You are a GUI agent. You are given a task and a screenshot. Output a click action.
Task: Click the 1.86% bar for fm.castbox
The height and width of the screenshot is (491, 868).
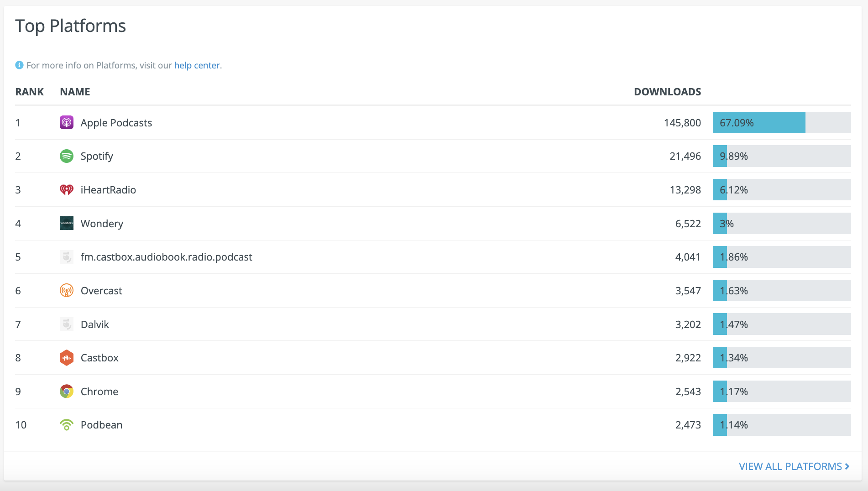[x=782, y=257]
